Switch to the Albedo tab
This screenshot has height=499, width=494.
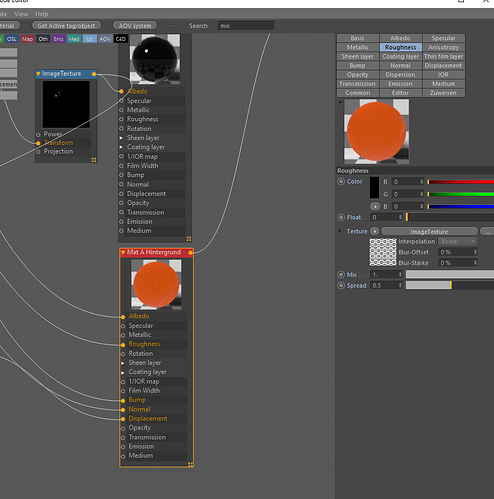click(x=400, y=38)
